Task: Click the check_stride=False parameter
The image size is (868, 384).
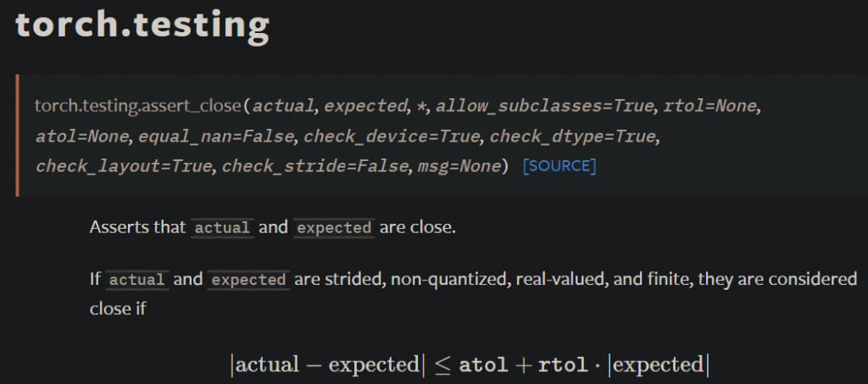Action: tap(315, 166)
